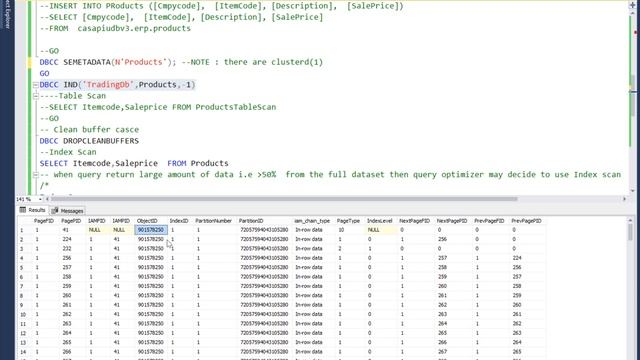Select results row number 10
Screen dimensions: 640x360
tap(24, 315)
